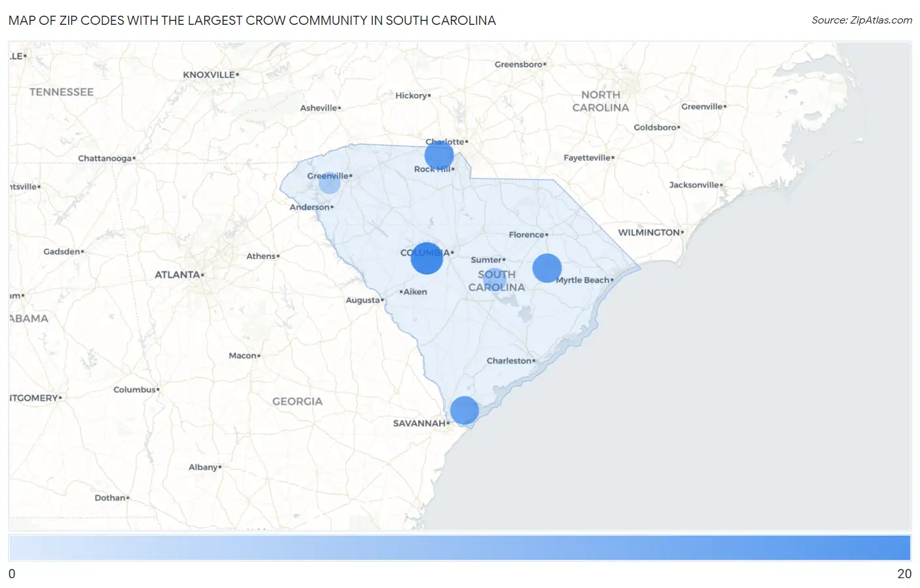Click the TENNESSEE state label
Viewport: 920px width, 588px height.
pos(62,92)
